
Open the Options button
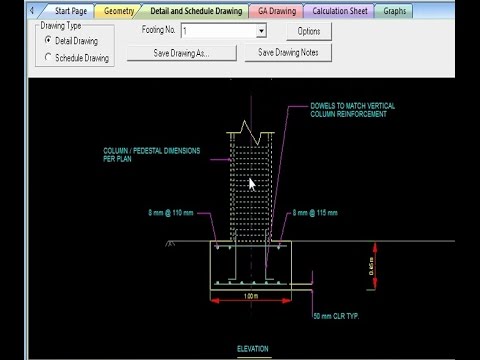[309, 31]
